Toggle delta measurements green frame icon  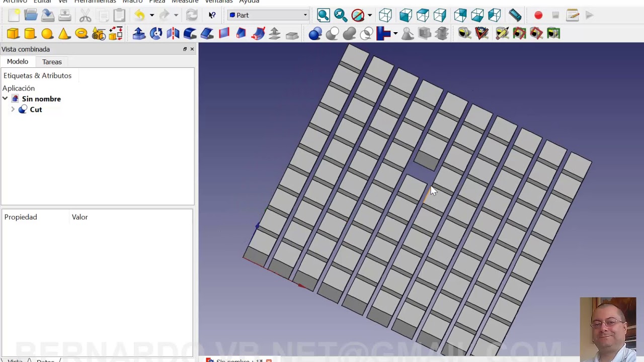[x=553, y=34]
